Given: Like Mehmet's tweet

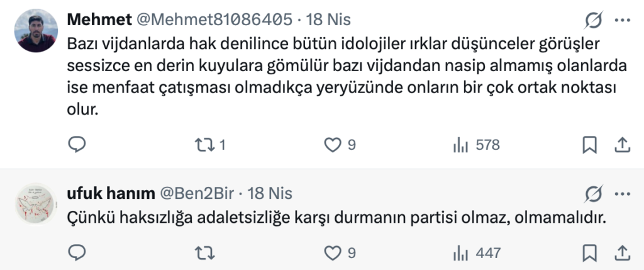Looking at the screenshot, I should click(332, 145).
